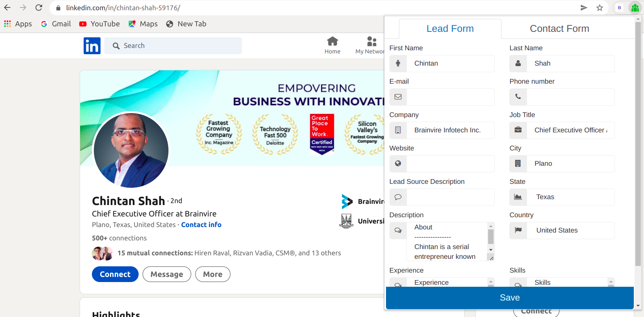Click the LinkedIn logo
This screenshot has height=317, width=644.
tap(92, 46)
